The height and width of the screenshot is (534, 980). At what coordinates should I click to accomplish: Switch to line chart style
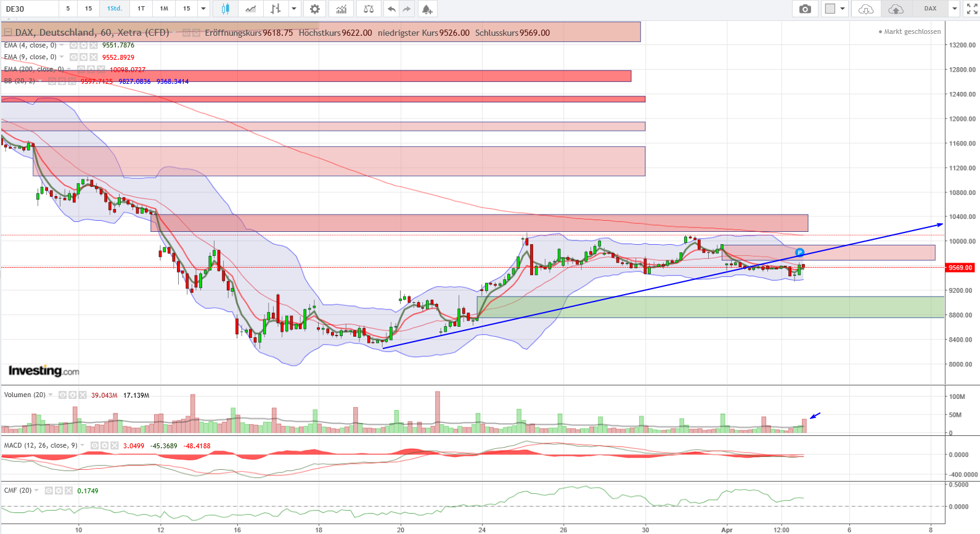tap(250, 9)
